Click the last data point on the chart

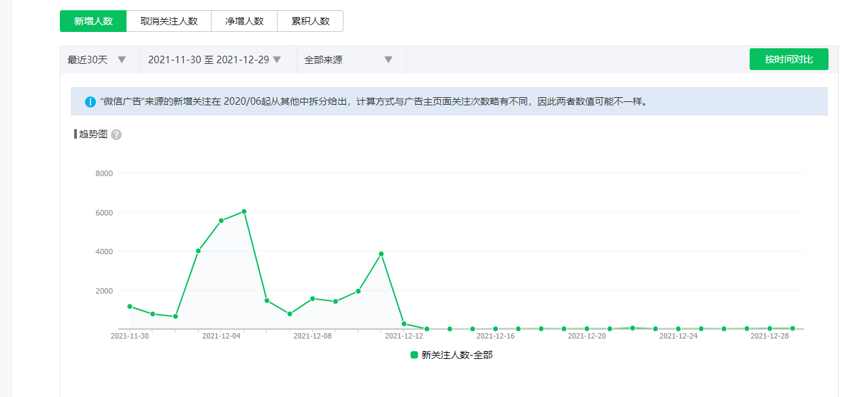[792, 328]
